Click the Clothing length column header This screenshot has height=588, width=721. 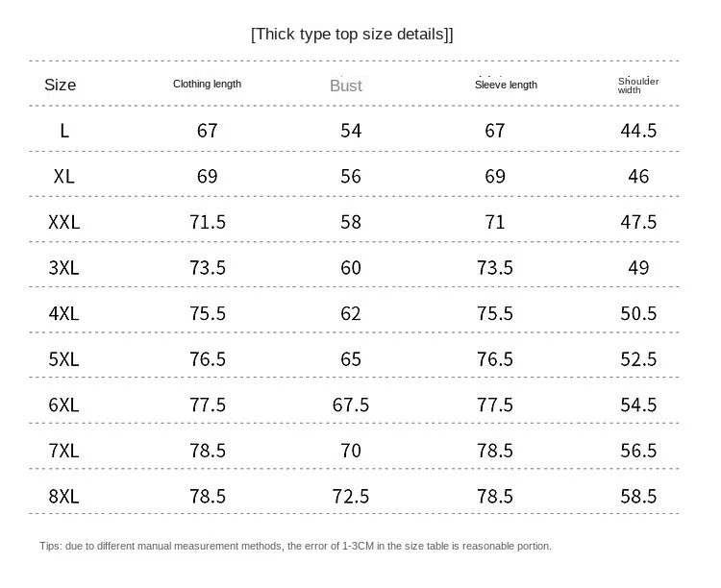(207, 85)
